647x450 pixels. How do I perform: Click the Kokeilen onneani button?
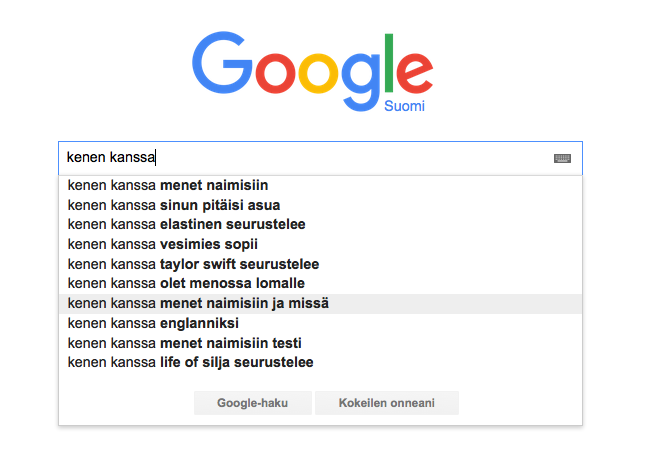[387, 403]
